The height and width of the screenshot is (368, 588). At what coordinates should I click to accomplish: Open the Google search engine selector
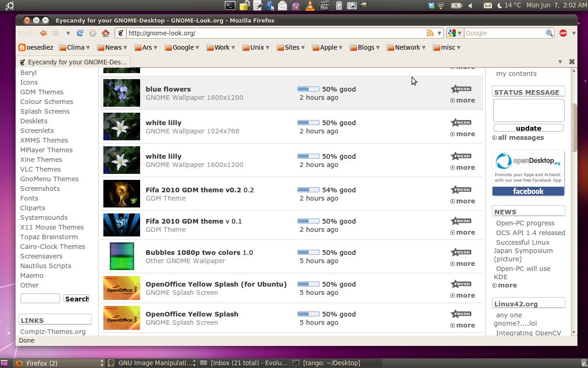tap(454, 33)
